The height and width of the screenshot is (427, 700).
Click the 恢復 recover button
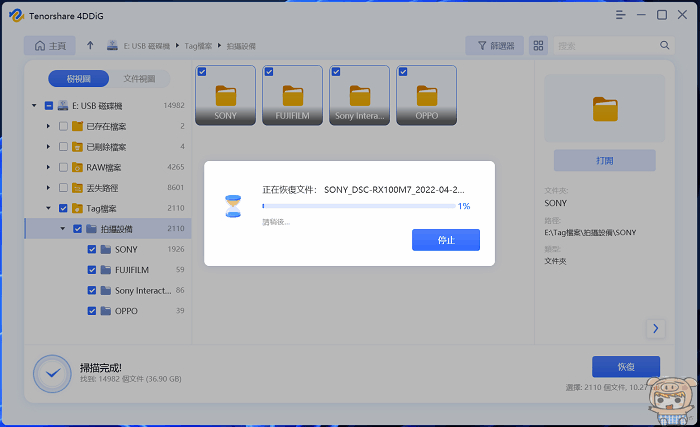tap(626, 366)
